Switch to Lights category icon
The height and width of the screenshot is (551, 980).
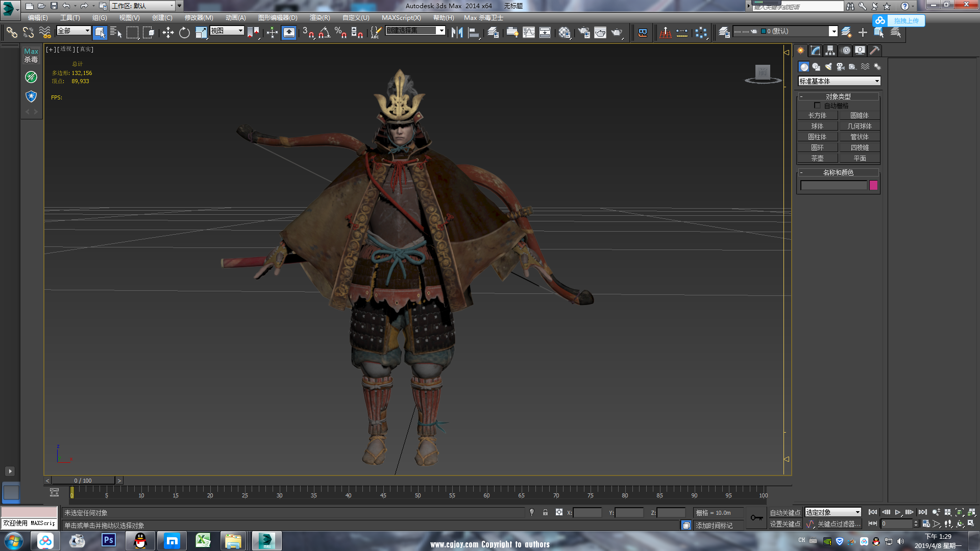pos(828,67)
